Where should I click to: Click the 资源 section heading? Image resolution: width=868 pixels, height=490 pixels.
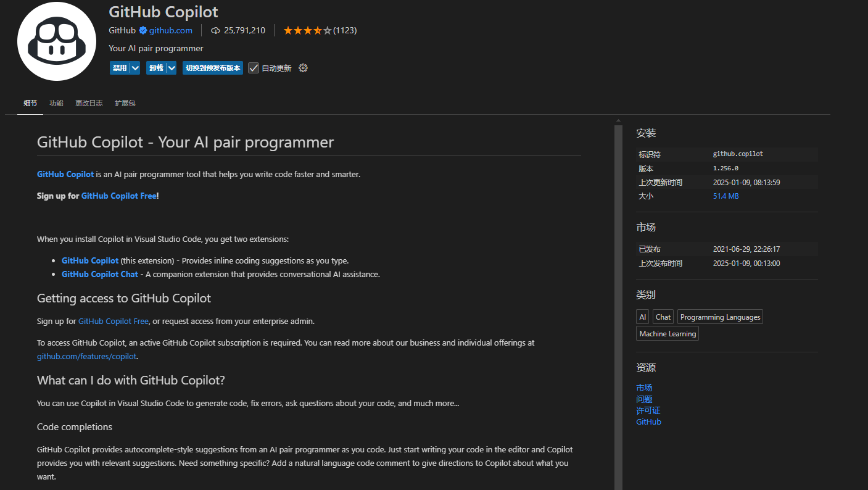[x=646, y=368]
